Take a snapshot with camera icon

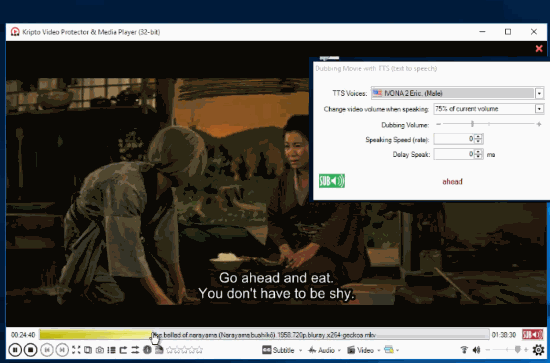(100, 350)
